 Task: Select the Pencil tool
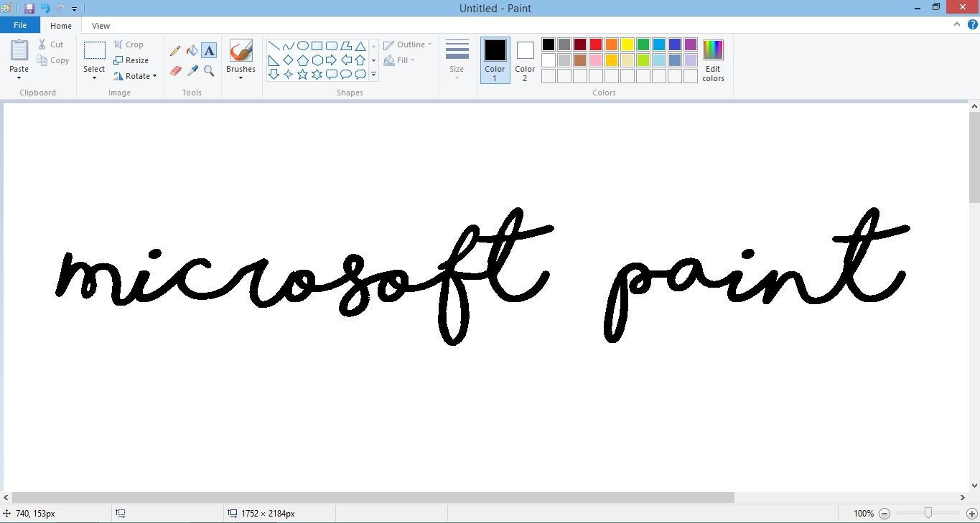click(x=175, y=51)
